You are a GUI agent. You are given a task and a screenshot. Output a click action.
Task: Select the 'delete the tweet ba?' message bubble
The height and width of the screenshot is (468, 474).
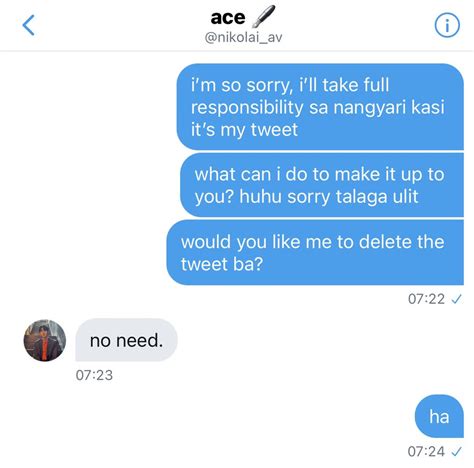(315, 252)
